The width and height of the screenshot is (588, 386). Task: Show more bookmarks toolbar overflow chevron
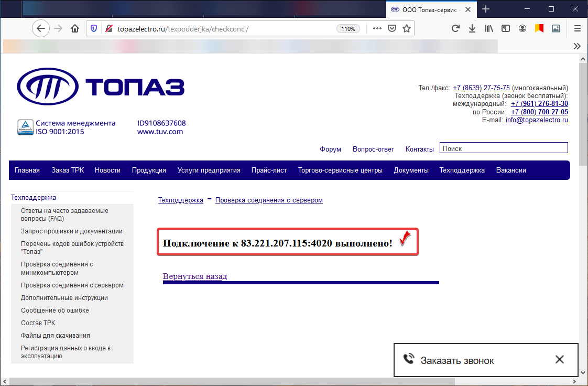[x=577, y=46]
